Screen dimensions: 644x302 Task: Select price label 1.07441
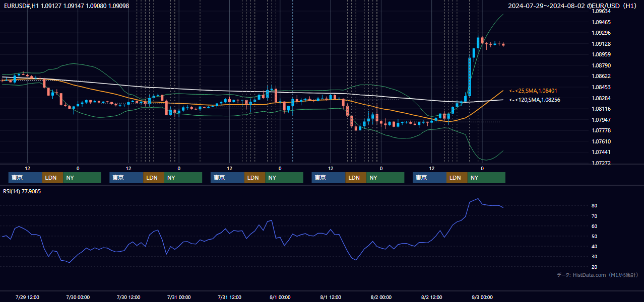601,152
